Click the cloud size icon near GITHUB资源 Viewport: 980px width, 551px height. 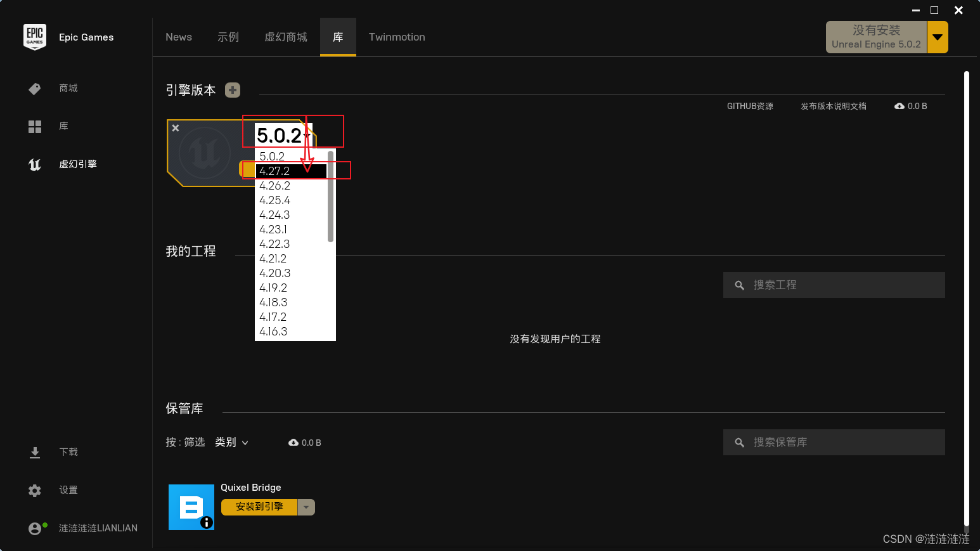click(899, 106)
